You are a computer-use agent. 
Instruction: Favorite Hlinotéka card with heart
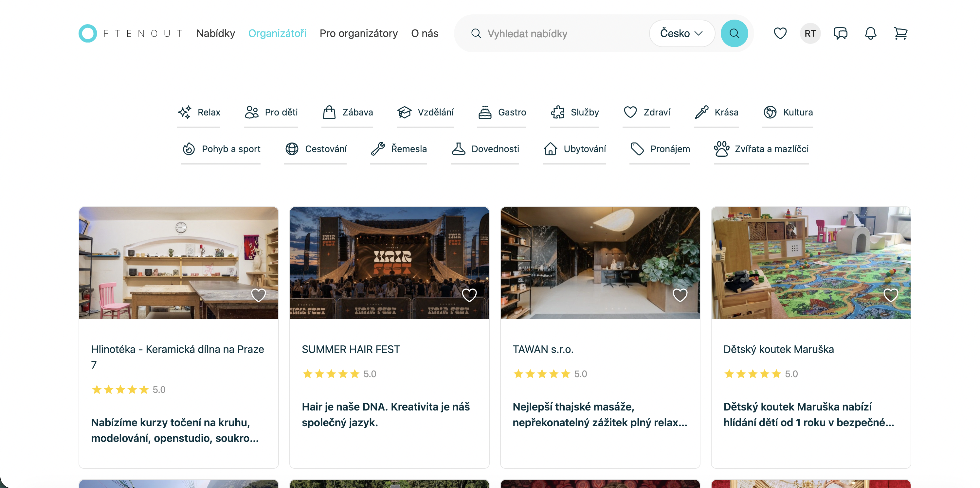(x=259, y=295)
